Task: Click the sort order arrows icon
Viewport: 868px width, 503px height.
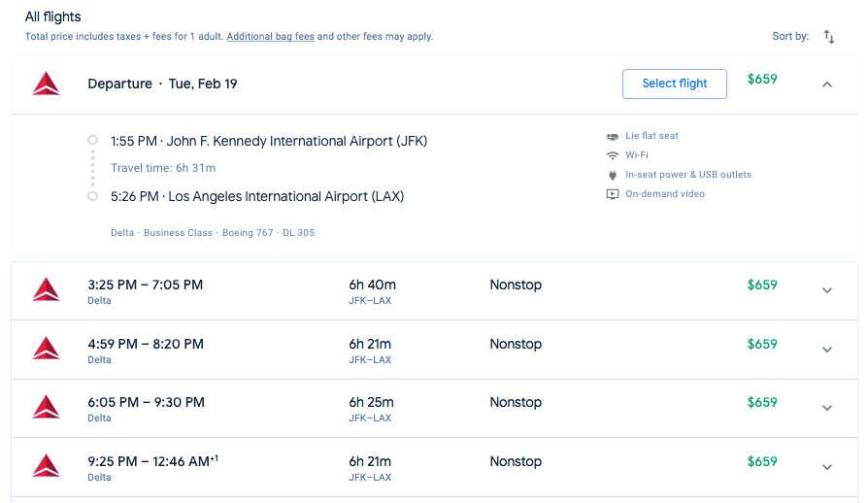Action: [x=829, y=37]
